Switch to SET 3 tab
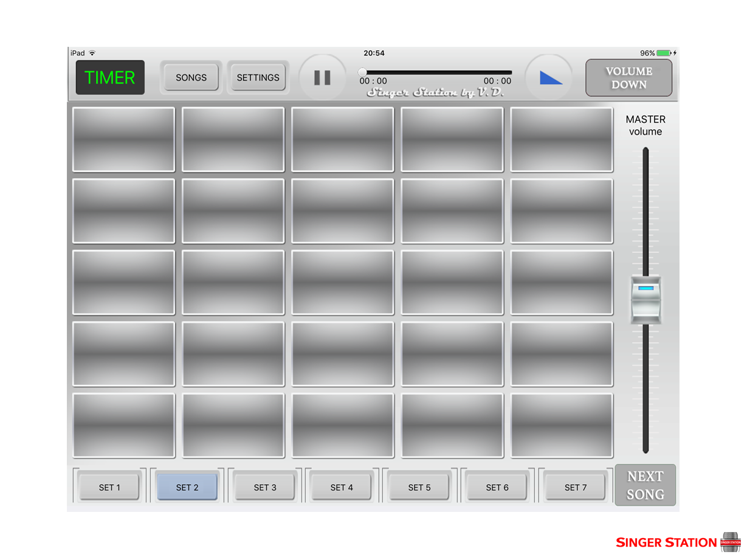This screenshot has height=560, width=747. tap(265, 487)
